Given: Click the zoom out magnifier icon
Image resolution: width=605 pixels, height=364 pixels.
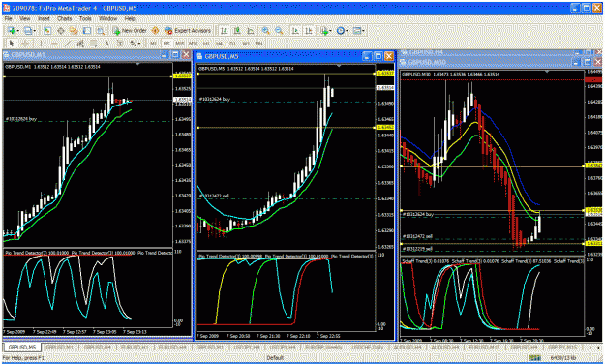Looking at the screenshot, I should (279, 30).
